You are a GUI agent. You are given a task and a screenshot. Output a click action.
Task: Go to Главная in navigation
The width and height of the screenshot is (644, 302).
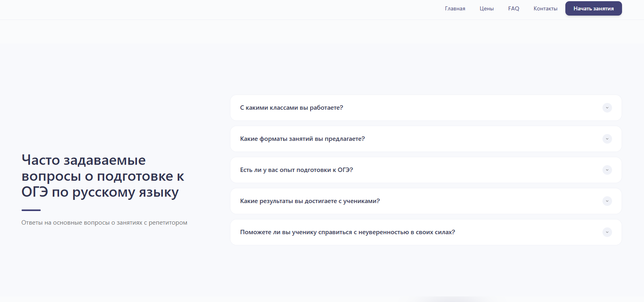455,9
